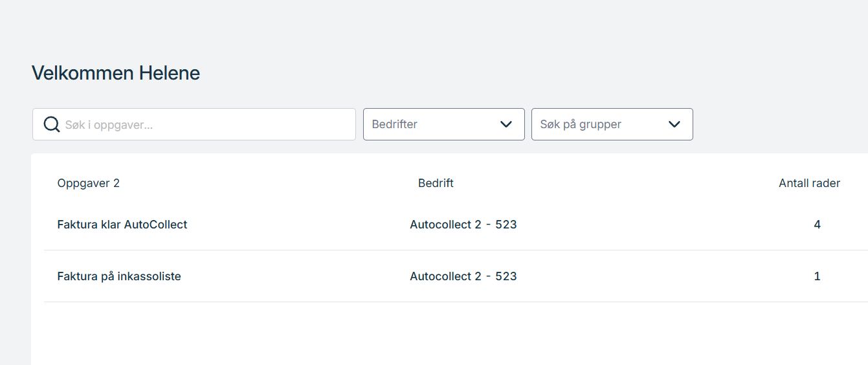868x365 pixels.
Task: Open the 'Faktura klar AutoCollect' task
Action: click(x=122, y=225)
